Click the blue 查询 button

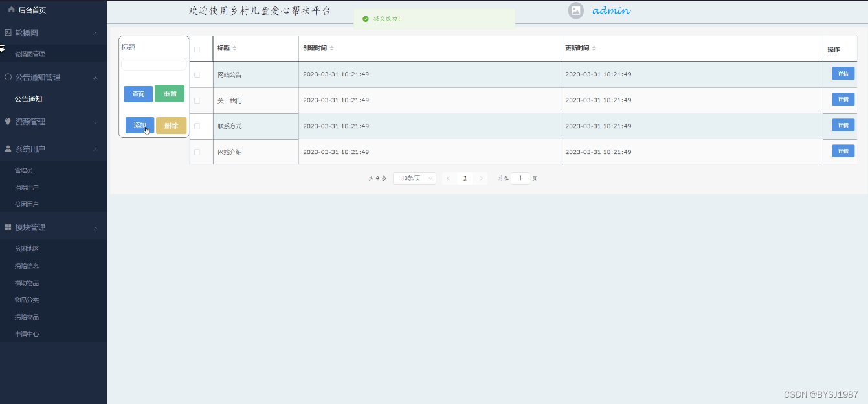139,94
